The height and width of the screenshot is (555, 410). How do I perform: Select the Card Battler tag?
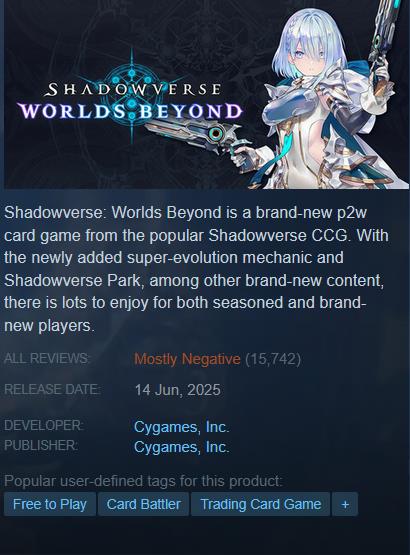143,504
